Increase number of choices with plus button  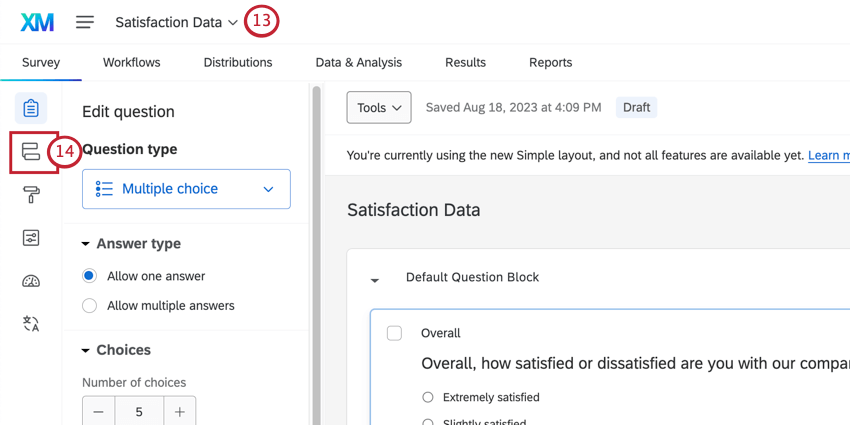coord(180,411)
